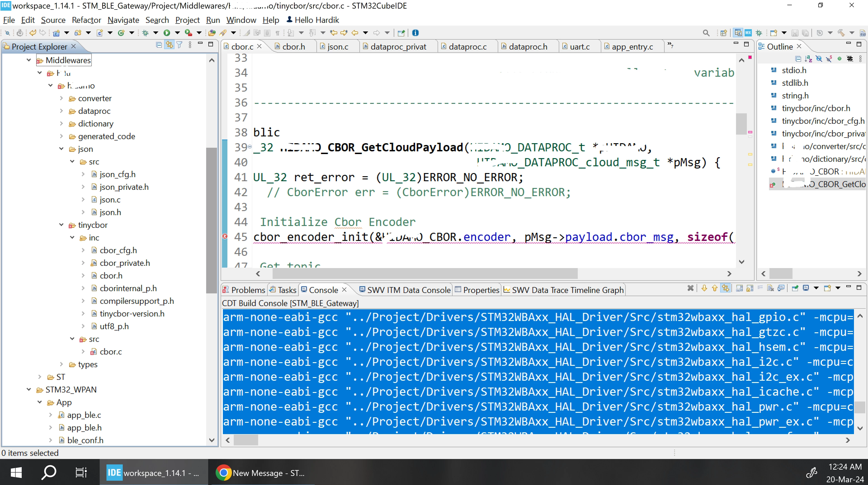Viewport: 868px width, 485px height.
Task: Open SWV ITM Data Console tab
Action: pos(405,290)
